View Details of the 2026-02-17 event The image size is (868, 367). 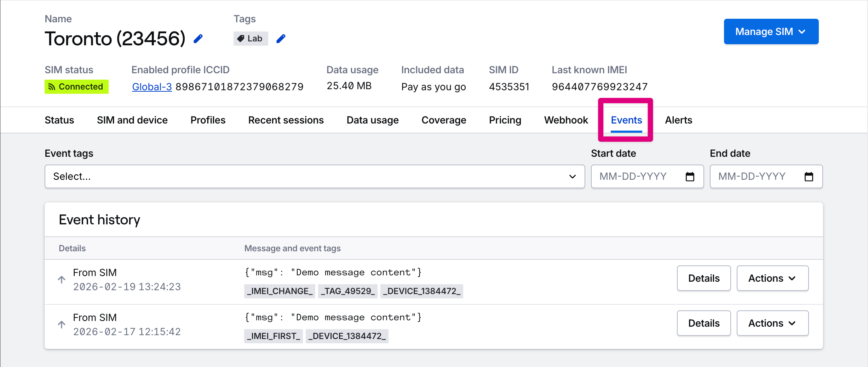pyautogui.click(x=704, y=323)
